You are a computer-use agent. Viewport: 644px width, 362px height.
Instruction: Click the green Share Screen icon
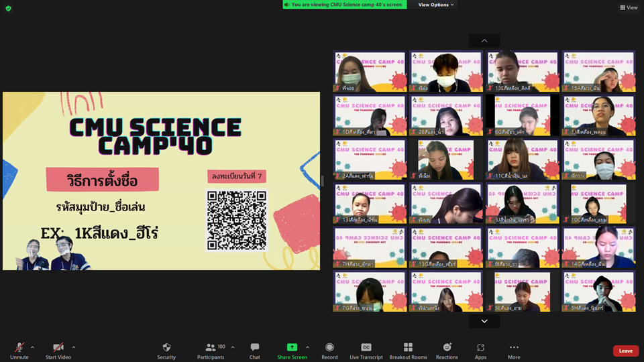(292, 347)
